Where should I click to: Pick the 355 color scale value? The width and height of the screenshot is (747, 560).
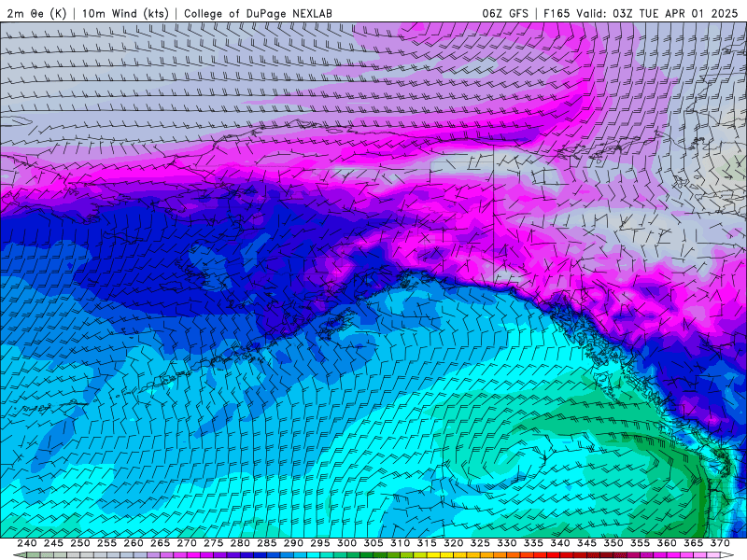[641, 543]
